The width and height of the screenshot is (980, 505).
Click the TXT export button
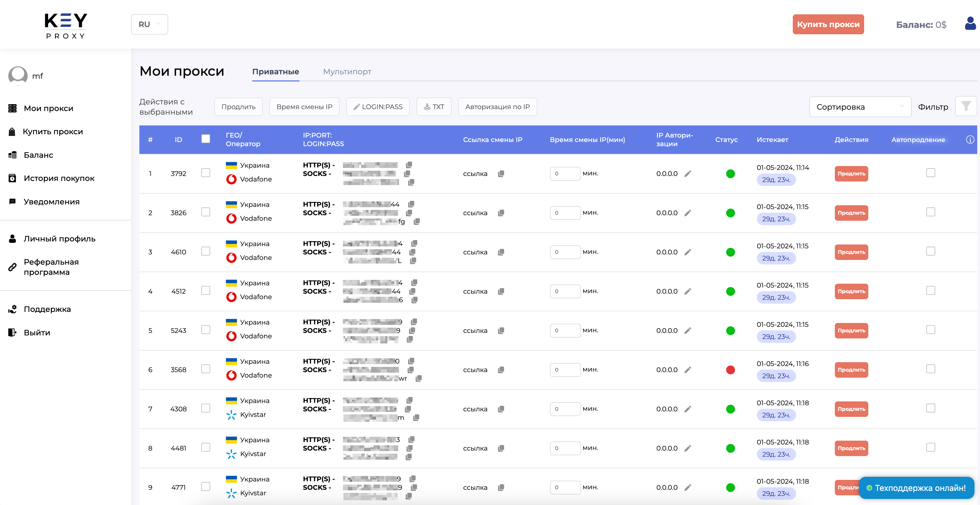tap(434, 107)
